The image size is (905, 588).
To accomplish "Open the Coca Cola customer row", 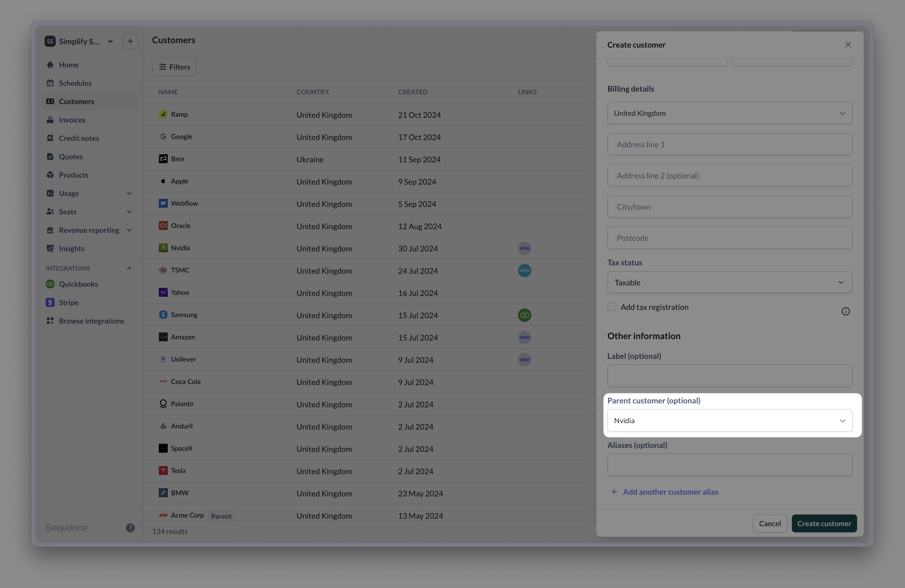I will pyautogui.click(x=369, y=382).
